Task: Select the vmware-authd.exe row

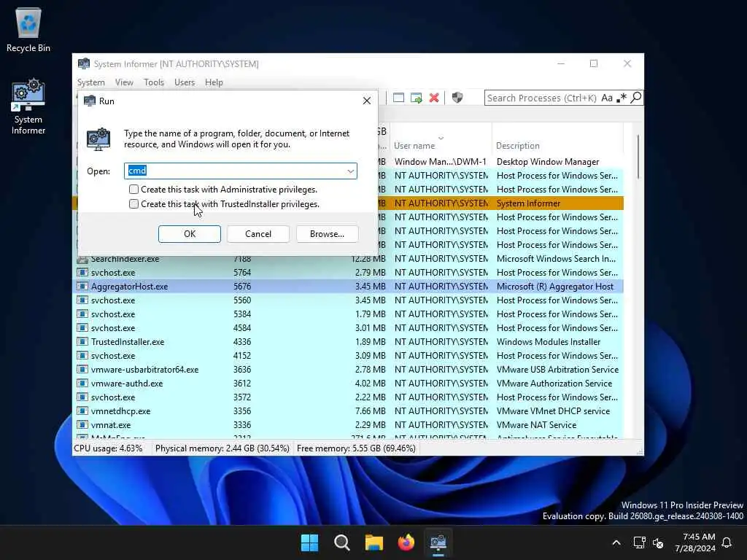Action: click(x=348, y=384)
